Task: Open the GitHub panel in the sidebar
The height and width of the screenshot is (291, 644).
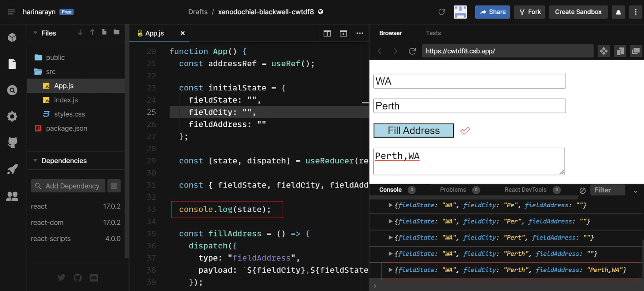Action: tap(12, 143)
